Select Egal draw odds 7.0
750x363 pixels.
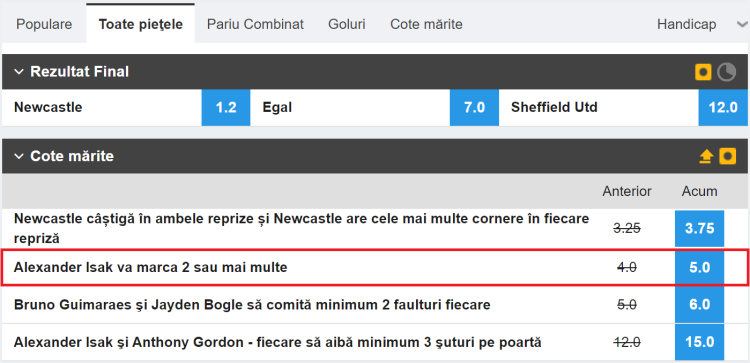pos(474,108)
